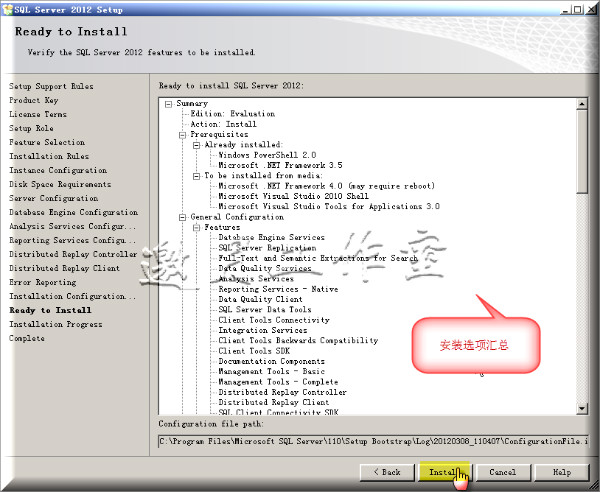Go back with the Back button
The width and height of the screenshot is (600, 492).
[387, 472]
